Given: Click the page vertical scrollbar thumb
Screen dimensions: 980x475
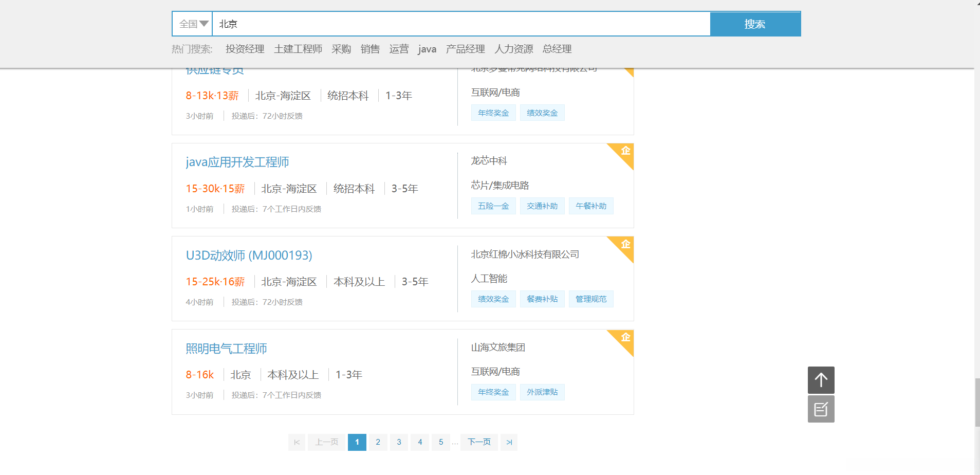Looking at the screenshot, I should coord(977,403).
